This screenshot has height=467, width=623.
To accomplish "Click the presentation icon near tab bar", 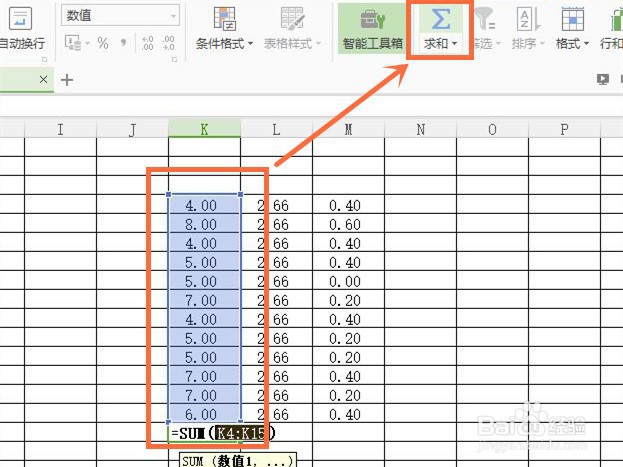I will click(x=603, y=79).
